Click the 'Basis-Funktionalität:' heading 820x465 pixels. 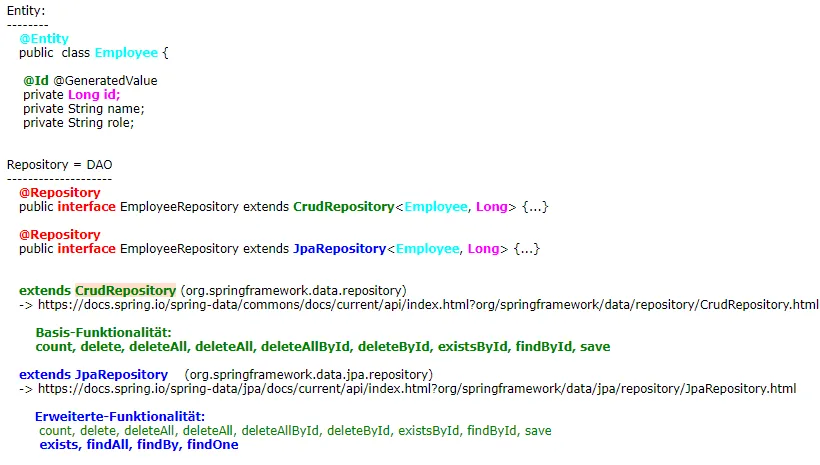tap(104, 333)
